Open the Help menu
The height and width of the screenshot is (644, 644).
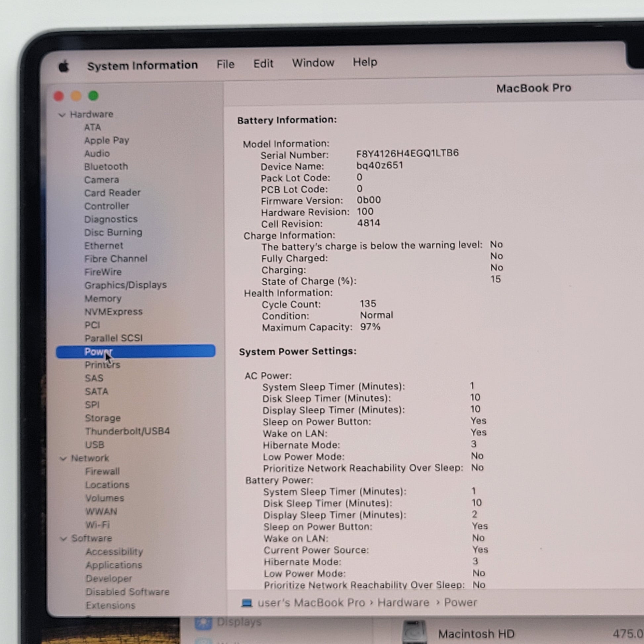365,62
